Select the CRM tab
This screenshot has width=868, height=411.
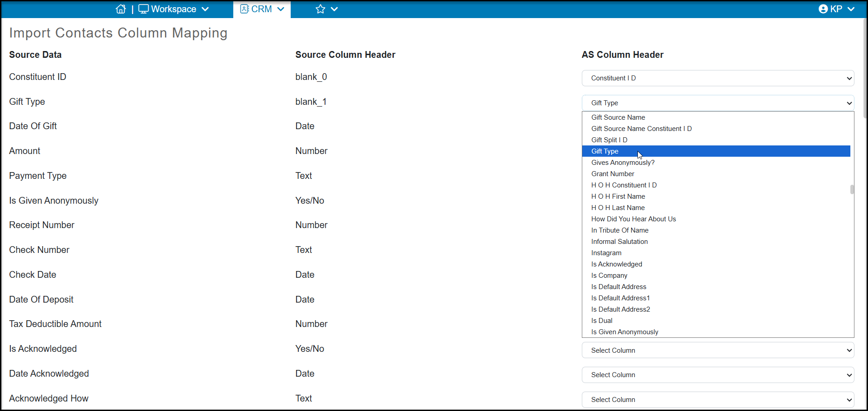(262, 9)
